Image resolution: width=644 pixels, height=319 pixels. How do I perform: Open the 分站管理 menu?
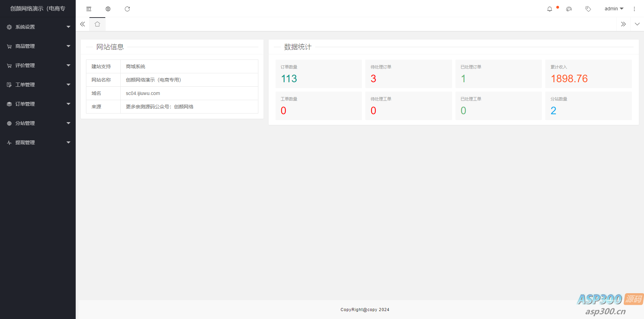[38, 123]
